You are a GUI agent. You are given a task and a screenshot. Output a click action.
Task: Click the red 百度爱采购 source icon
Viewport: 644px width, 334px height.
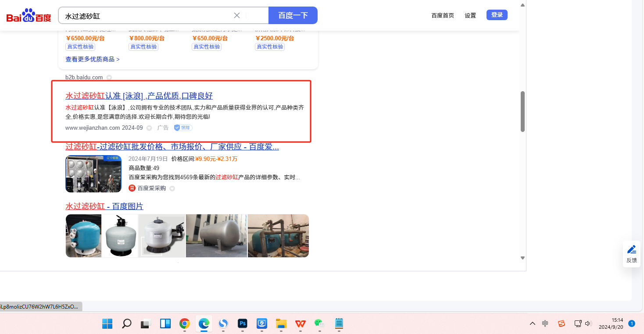click(132, 188)
